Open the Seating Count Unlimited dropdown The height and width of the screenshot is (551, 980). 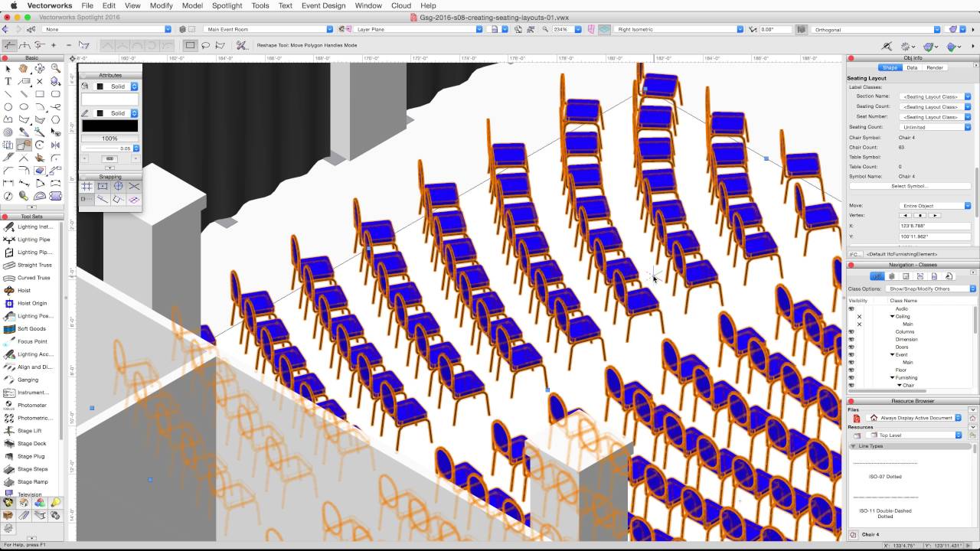click(x=936, y=127)
